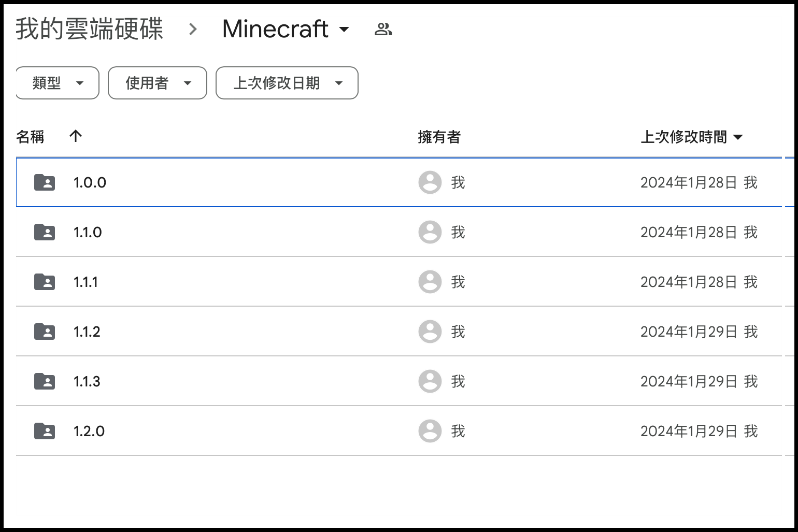Viewport: 798px width, 532px height.
Task: Select folder named 1.1.2
Action: (x=87, y=332)
